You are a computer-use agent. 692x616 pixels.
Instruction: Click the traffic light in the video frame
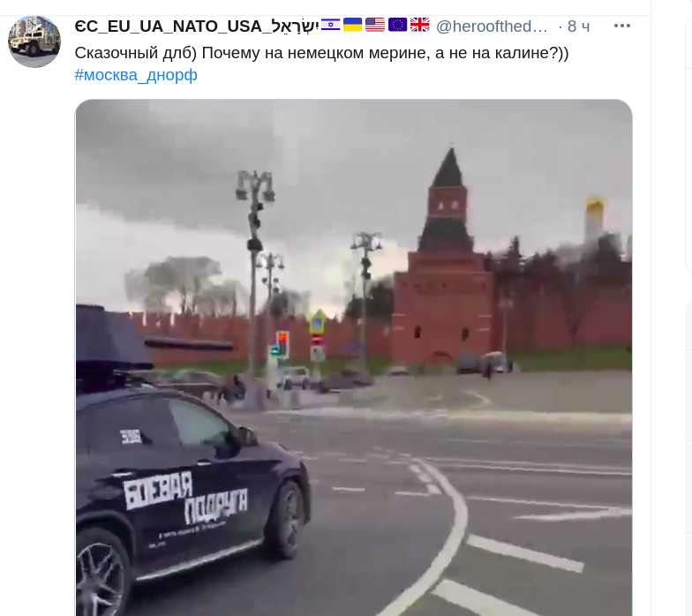(281, 344)
